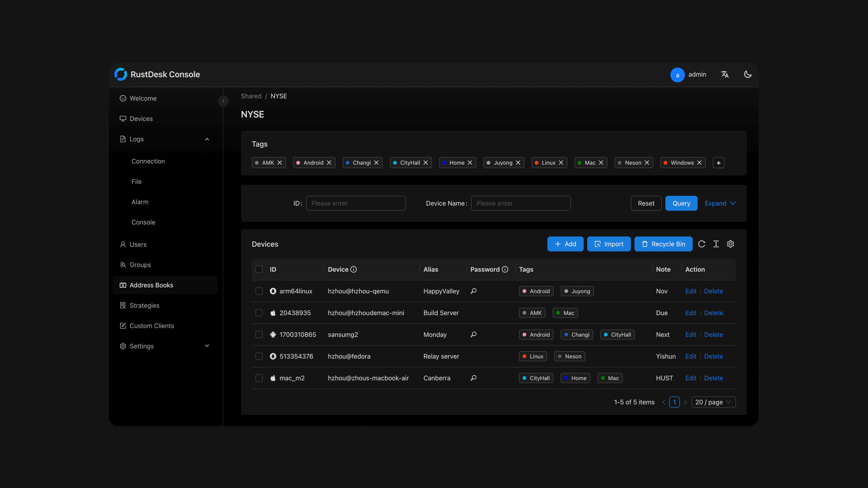Viewport: 868px width, 488px height.
Task: Collapse sidebar with the chevron handle
Action: coord(223,101)
